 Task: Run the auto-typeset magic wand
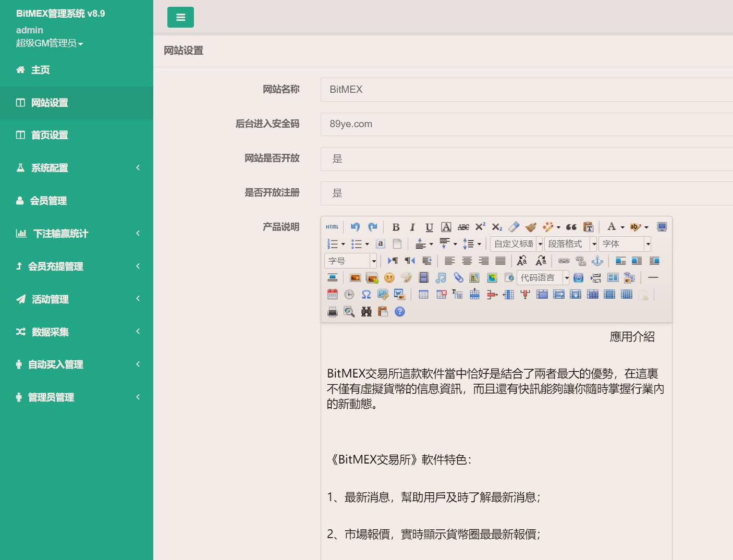(x=548, y=227)
